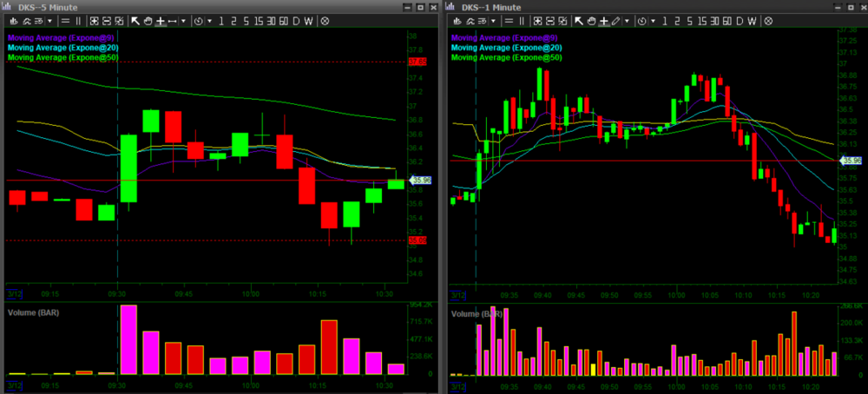868x394 pixels.
Task: Toggle Moving Average (Expone@50) label in 5 Minute chart
Action: [x=62, y=57]
